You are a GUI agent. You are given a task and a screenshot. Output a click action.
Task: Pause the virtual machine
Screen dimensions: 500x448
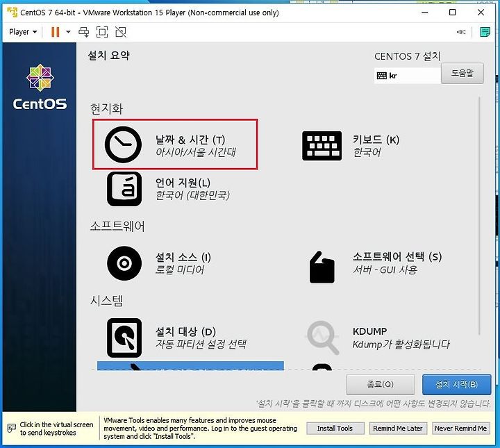click(x=56, y=32)
